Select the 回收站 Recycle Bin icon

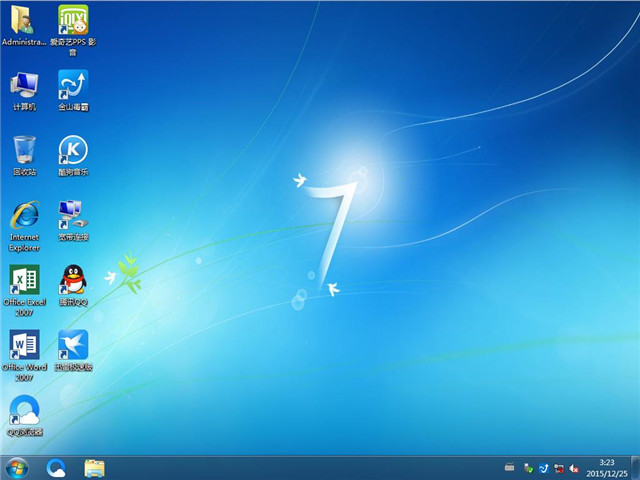[x=24, y=156]
